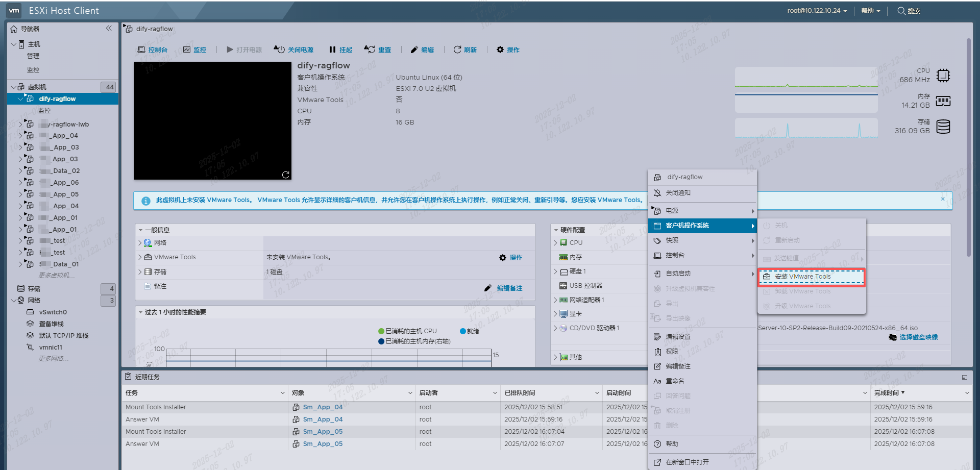Click the Edit notes link
The image size is (980, 470).
pyautogui.click(x=504, y=288)
